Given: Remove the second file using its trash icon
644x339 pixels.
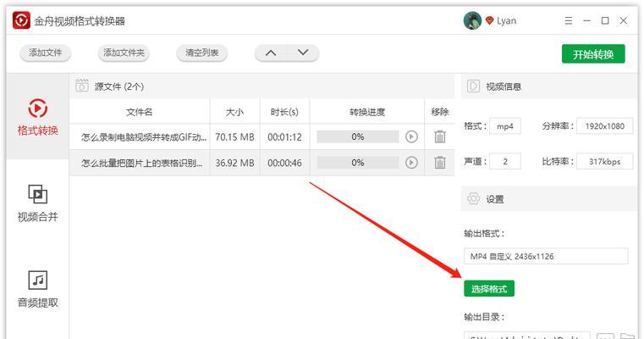Looking at the screenshot, I should [x=440, y=162].
